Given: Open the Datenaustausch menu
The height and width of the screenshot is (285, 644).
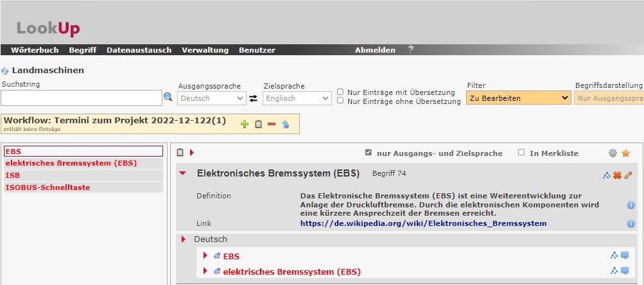Looking at the screenshot, I should click(139, 50).
